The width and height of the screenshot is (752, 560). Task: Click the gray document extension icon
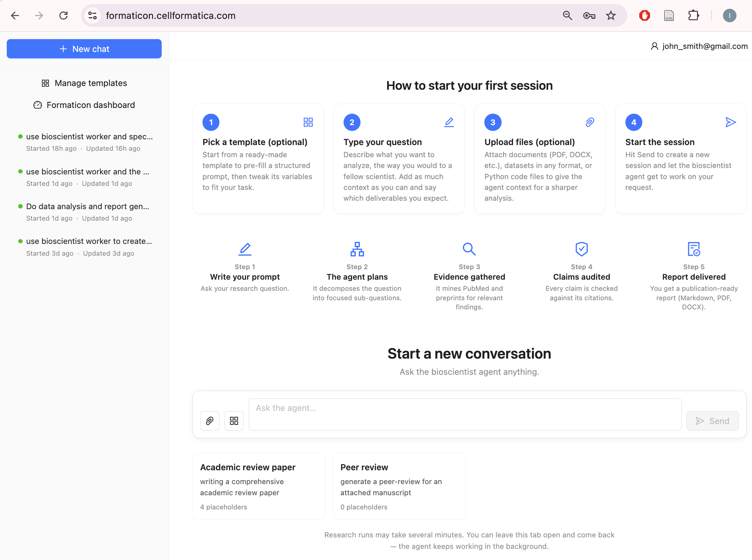point(669,16)
